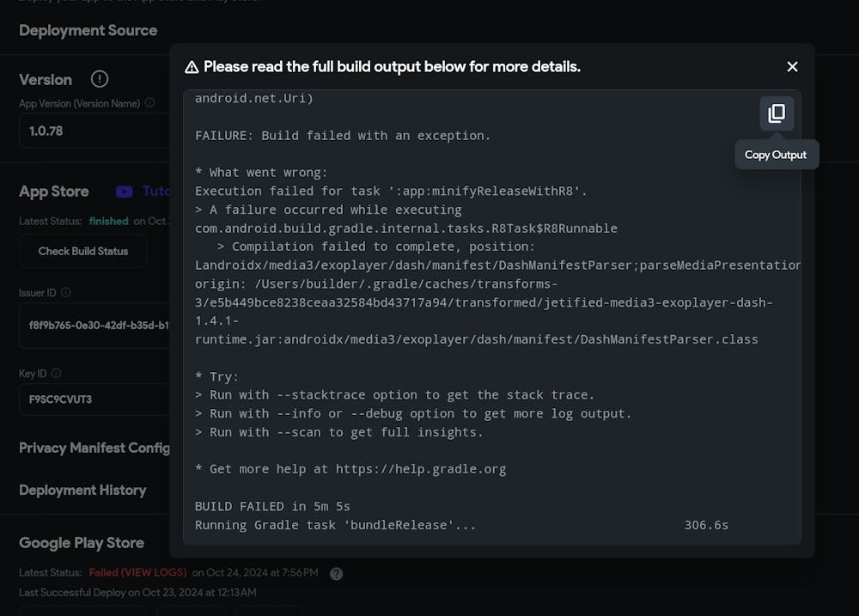Click the info icon beside Version heading

[x=100, y=79]
